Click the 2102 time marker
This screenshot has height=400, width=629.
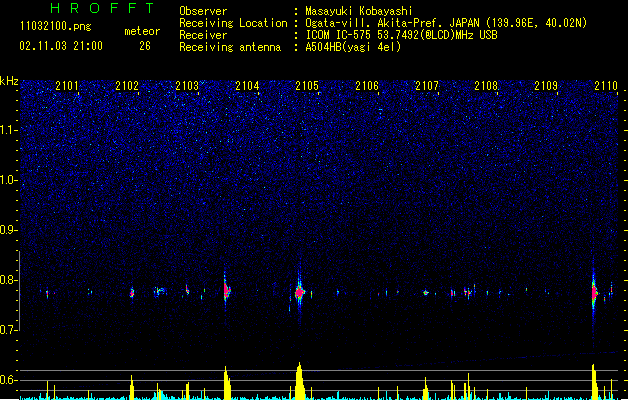click(127, 86)
